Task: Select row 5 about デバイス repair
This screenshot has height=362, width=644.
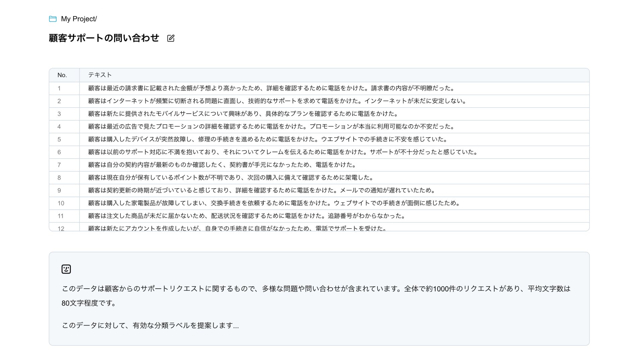Action: pos(268,139)
